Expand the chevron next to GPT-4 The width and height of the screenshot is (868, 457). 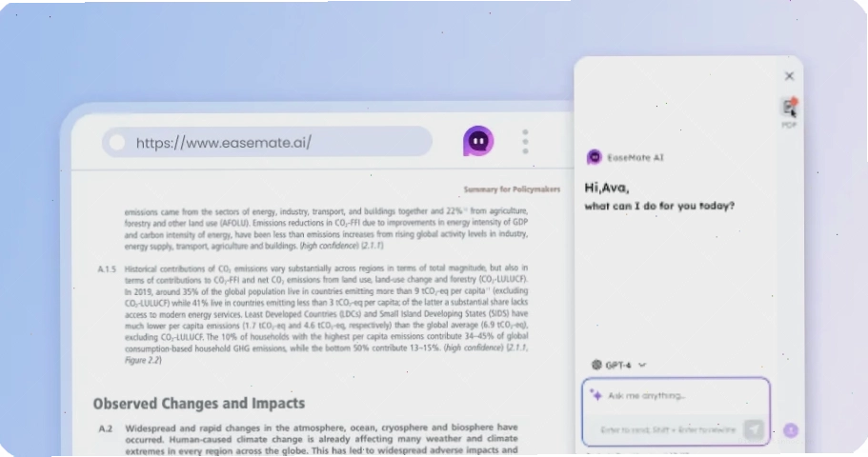click(x=642, y=366)
